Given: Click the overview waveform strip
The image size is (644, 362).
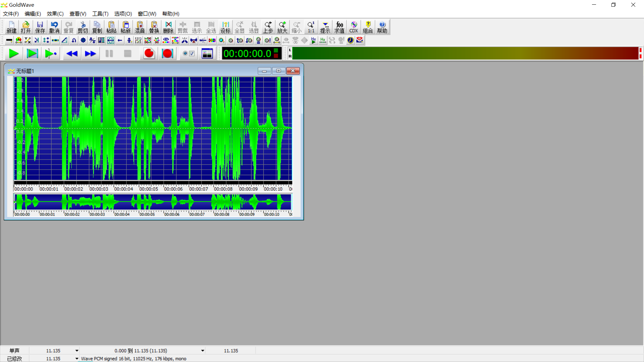Looking at the screenshot, I should click(153, 202).
